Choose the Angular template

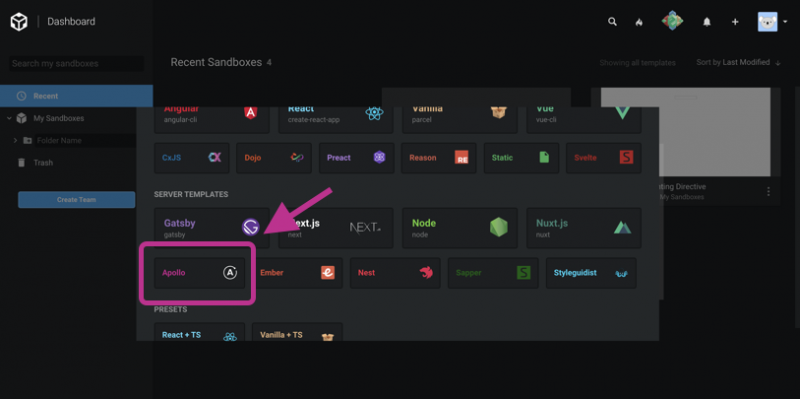tap(212, 120)
